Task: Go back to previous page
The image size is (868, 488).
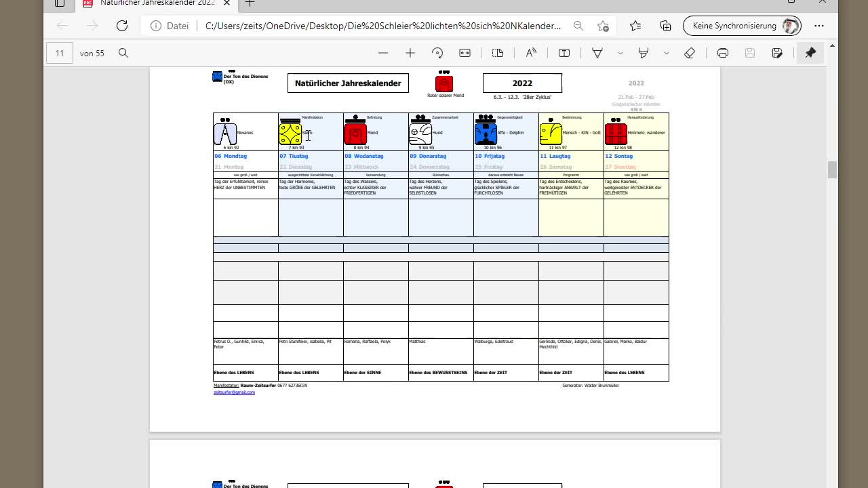Action: click(x=62, y=26)
